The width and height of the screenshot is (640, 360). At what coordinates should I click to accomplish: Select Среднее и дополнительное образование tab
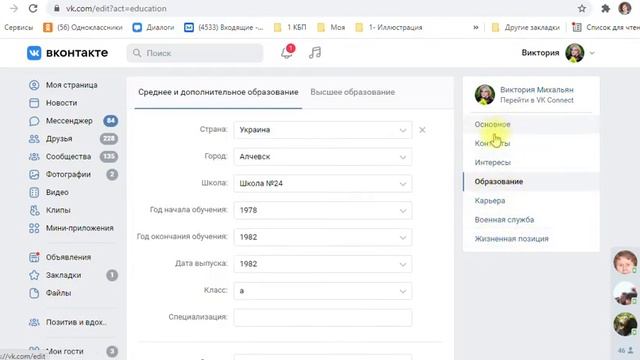(218, 92)
